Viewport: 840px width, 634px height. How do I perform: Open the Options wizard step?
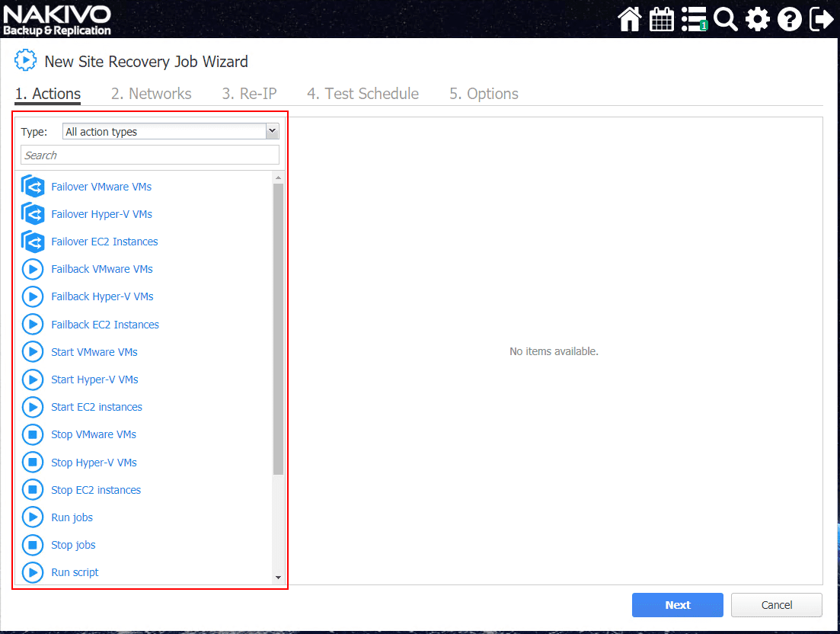click(484, 93)
